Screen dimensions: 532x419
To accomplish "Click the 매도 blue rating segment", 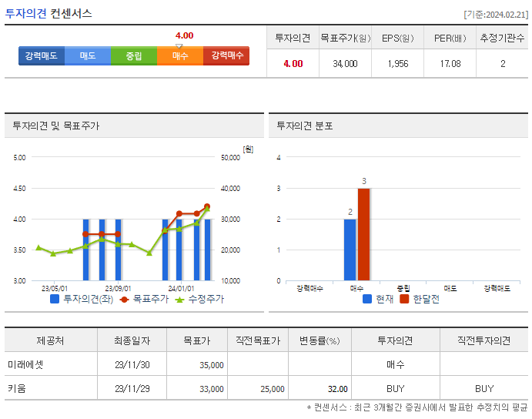I will pyautogui.click(x=88, y=55).
